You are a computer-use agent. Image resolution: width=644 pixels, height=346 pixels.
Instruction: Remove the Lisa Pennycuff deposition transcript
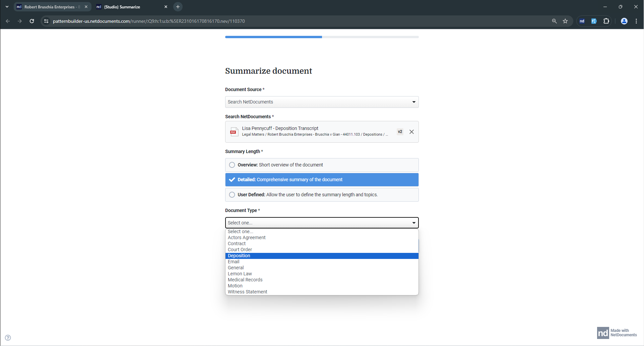coord(411,132)
